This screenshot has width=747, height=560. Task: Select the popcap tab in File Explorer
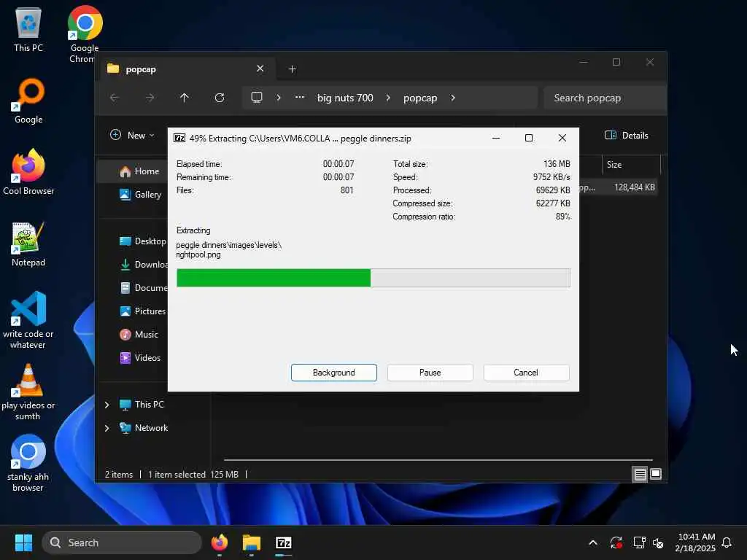pos(186,69)
